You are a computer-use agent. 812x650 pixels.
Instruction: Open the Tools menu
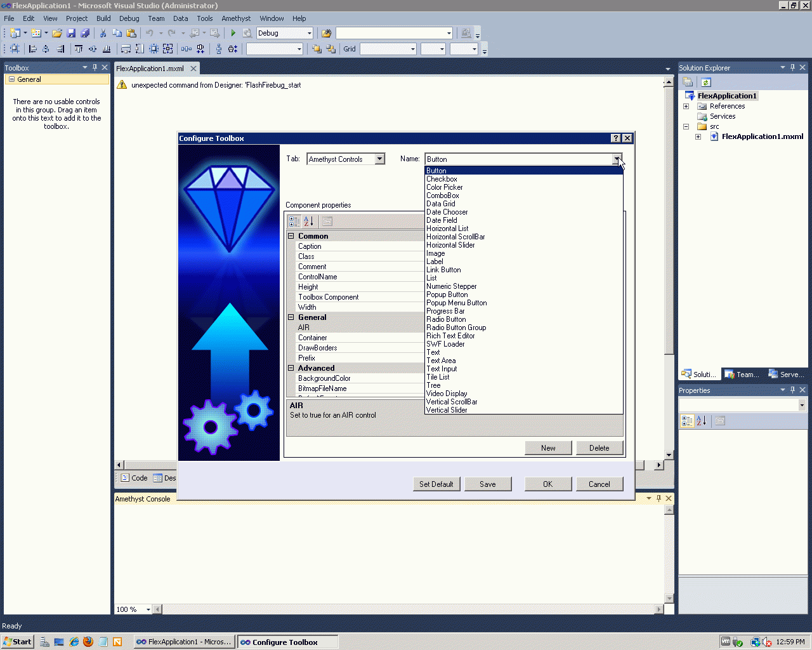point(204,18)
